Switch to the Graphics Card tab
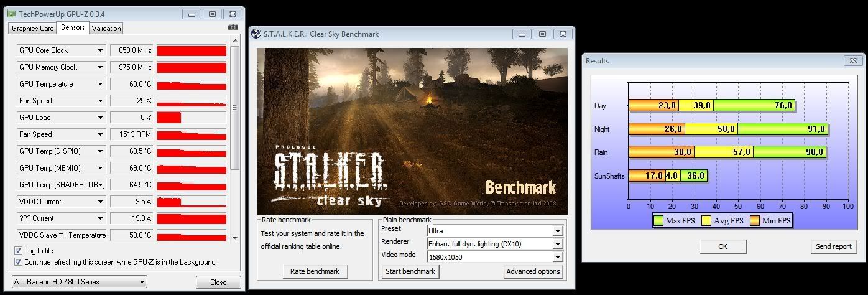The height and width of the screenshot is (295, 868). (x=33, y=28)
